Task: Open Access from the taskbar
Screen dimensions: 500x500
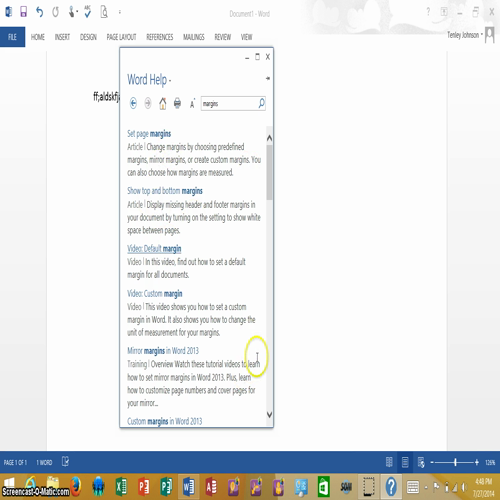Action: tap(211, 487)
